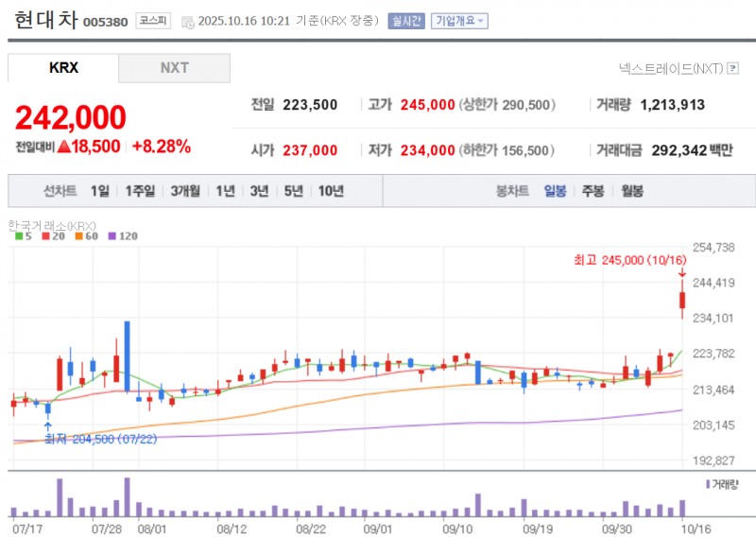Click the calendar icon beside the date
Viewport: 756px width, 538px height.
(x=187, y=21)
